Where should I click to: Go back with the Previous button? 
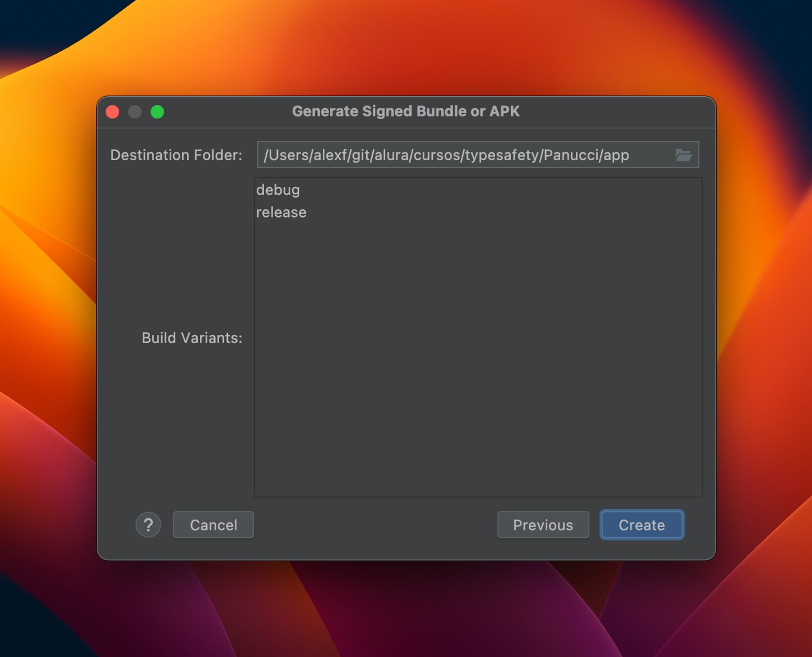pos(543,525)
